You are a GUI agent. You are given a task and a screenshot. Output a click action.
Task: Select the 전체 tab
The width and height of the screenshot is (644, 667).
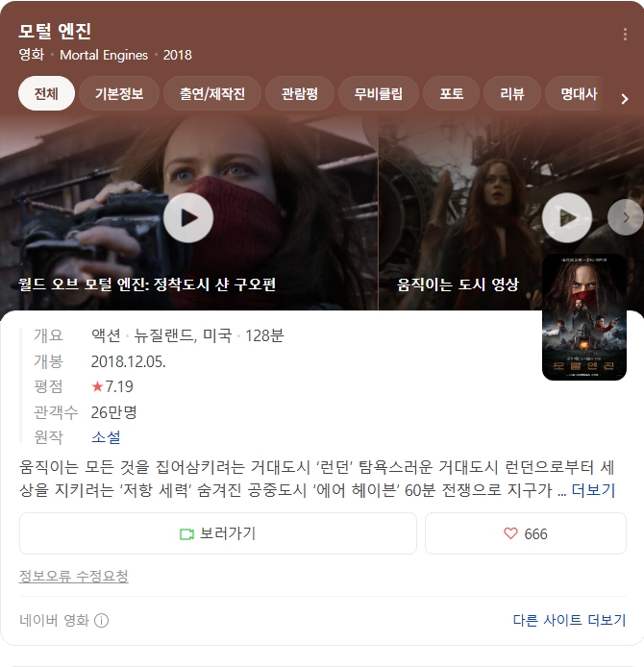coord(46,93)
